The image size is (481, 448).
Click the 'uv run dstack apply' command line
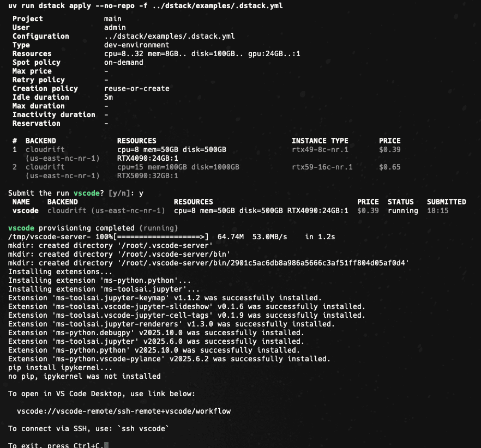pos(146,5)
